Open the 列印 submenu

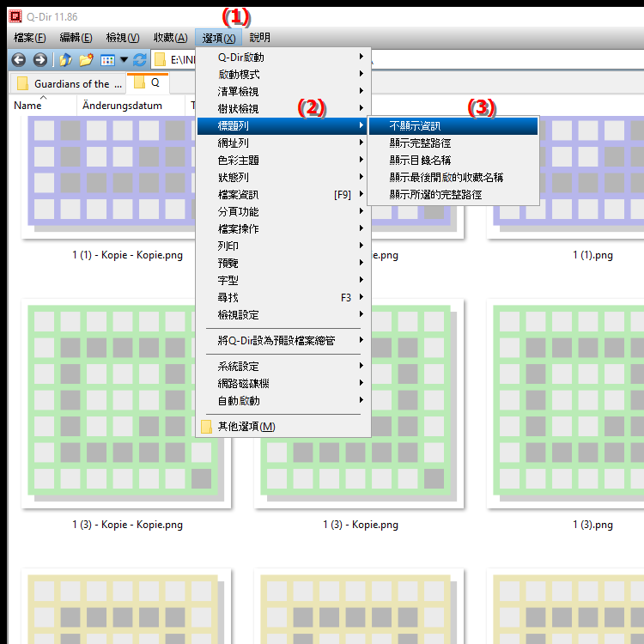pyautogui.click(x=283, y=246)
